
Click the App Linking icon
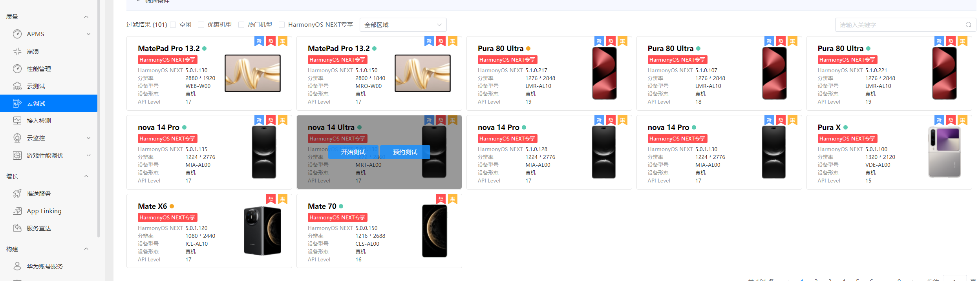(x=17, y=211)
